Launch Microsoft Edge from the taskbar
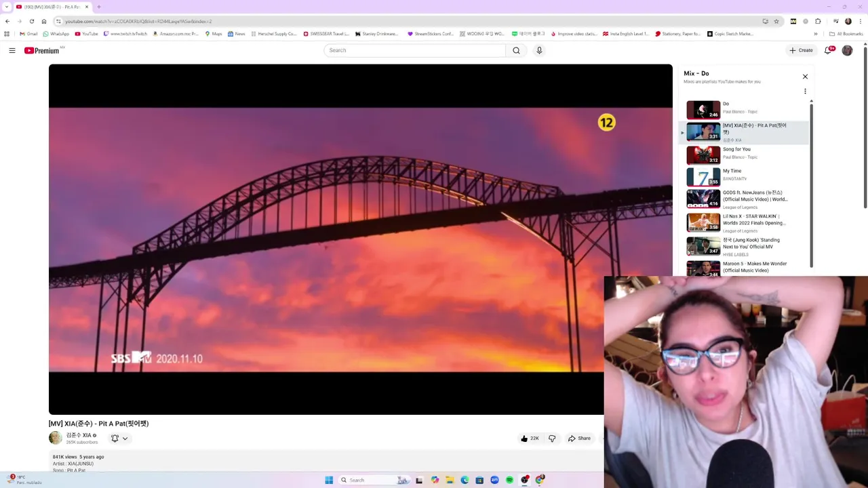The image size is (868, 488). pos(465,480)
